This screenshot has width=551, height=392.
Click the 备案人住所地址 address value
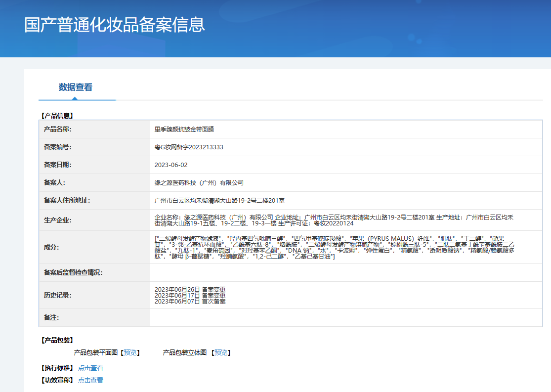[x=219, y=201]
